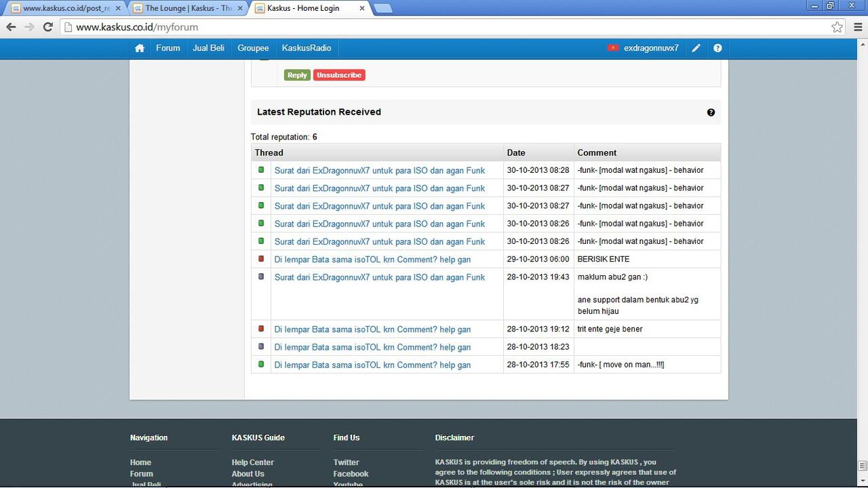
Task: Click the browser forward arrow
Action: [x=29, y=27]
